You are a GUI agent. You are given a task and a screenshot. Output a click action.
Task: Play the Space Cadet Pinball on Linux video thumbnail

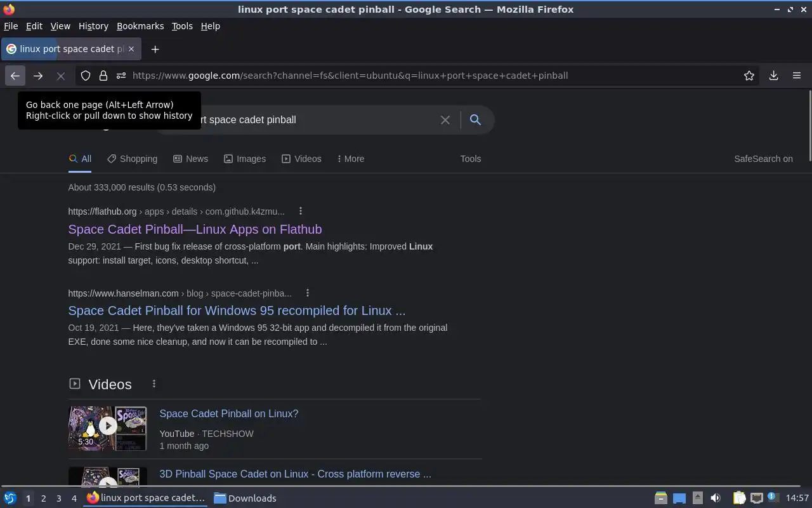[107, 429]
